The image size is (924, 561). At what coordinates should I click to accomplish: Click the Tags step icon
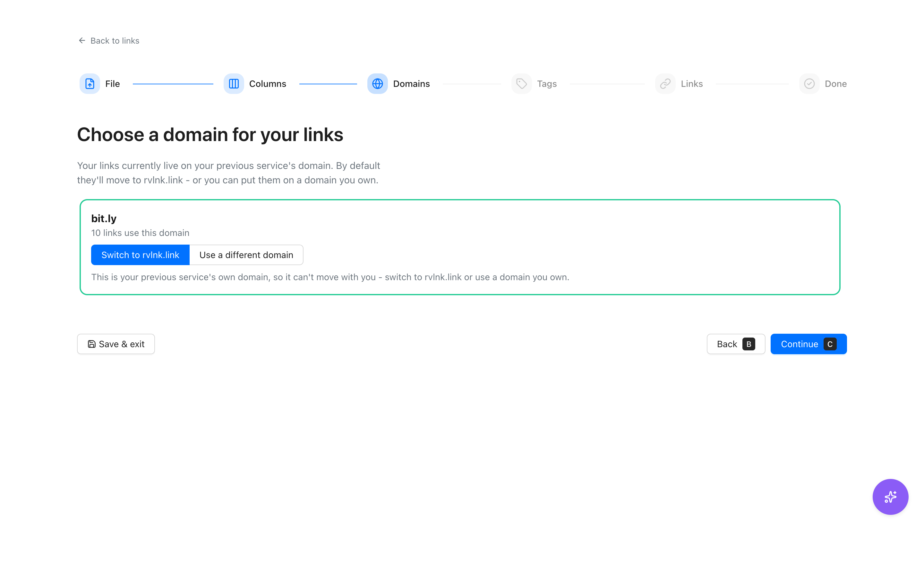click(x=522, y=84)
